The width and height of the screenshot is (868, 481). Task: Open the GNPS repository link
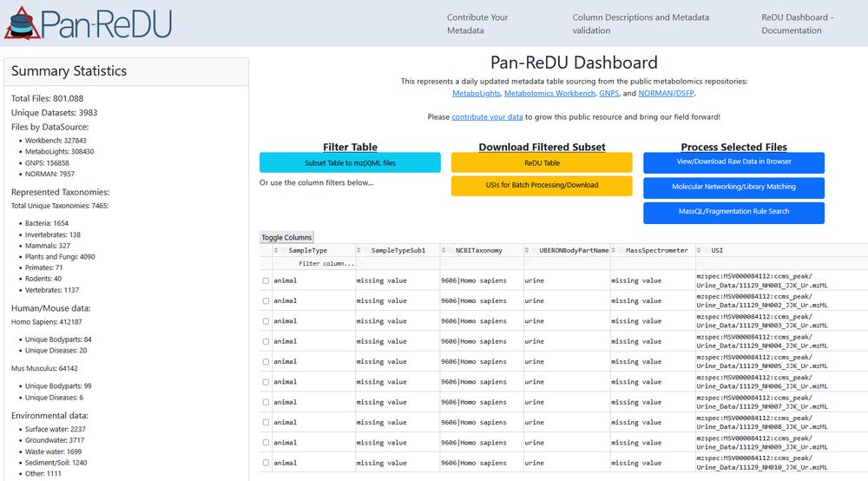[x=609, y=94]
